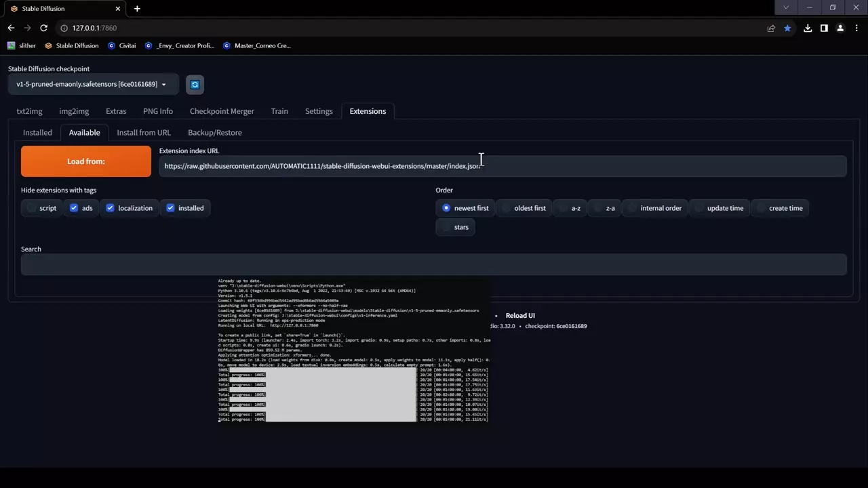Select oldest first order option

(506, 208)
